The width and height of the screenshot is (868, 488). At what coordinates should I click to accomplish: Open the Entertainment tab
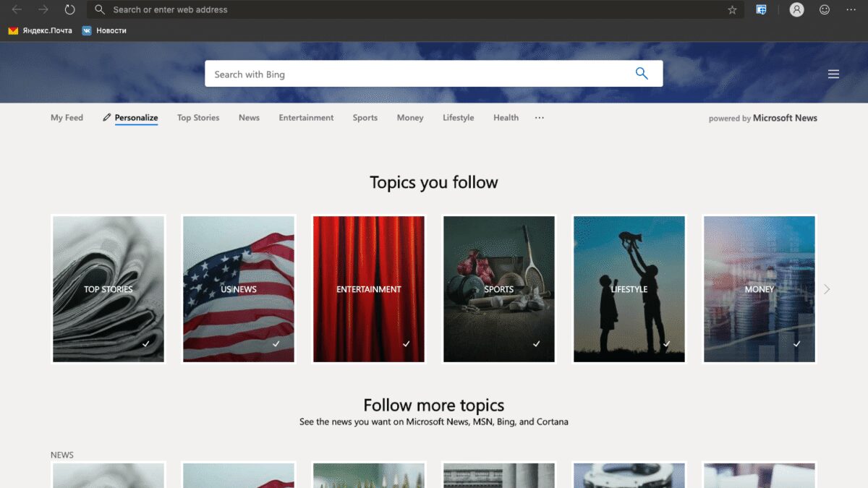tap(306, 118)
